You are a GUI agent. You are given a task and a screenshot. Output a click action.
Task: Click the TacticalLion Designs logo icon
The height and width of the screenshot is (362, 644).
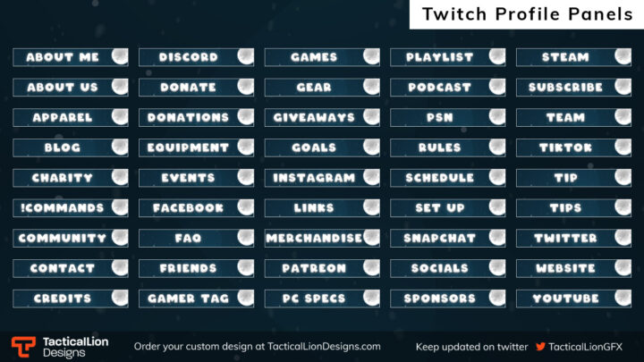point(23,347)
